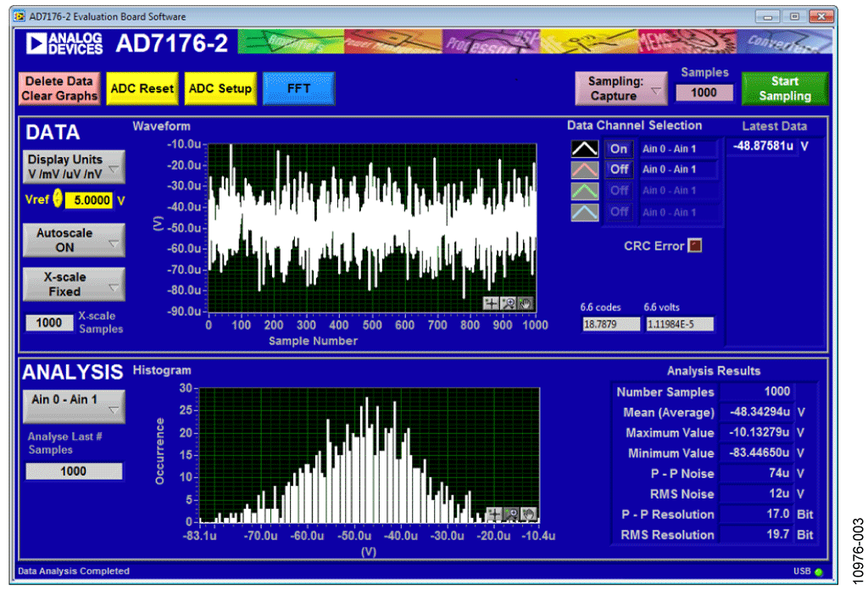This screenshot has width=868, height=591.
Task: Minimize the AD7176-2 window
Action: 768,17
